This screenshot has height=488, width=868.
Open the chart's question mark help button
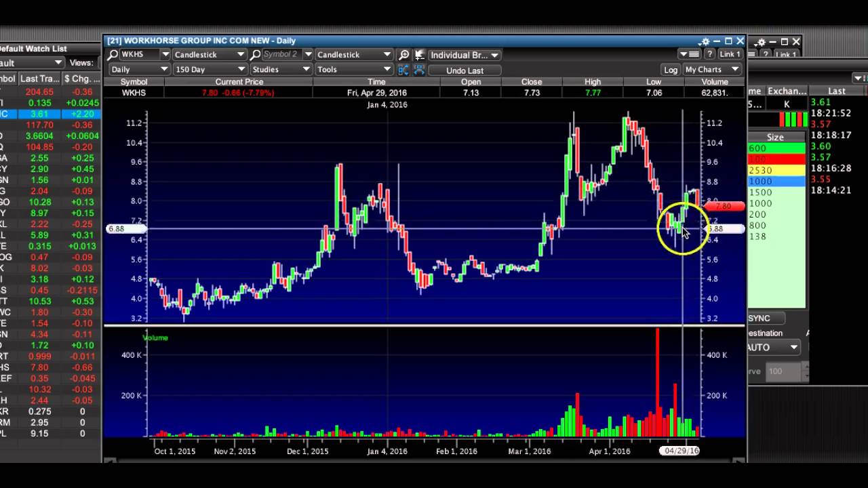tap(709, 54)
